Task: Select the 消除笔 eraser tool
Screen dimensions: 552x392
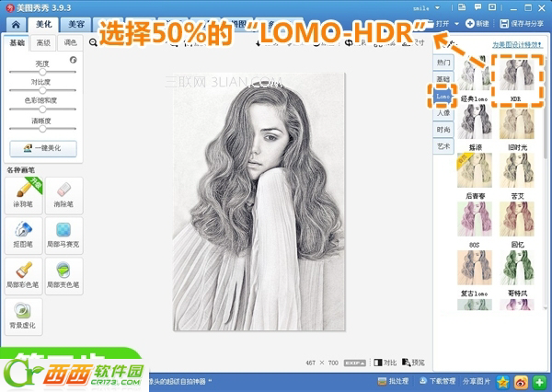Action: point(63,195)
